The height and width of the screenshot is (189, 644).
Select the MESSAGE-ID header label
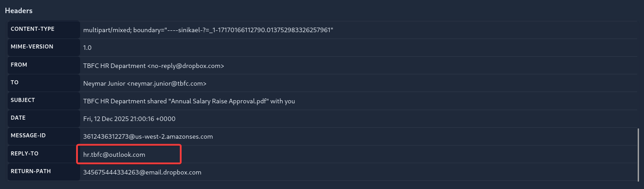tap(28, 136)
